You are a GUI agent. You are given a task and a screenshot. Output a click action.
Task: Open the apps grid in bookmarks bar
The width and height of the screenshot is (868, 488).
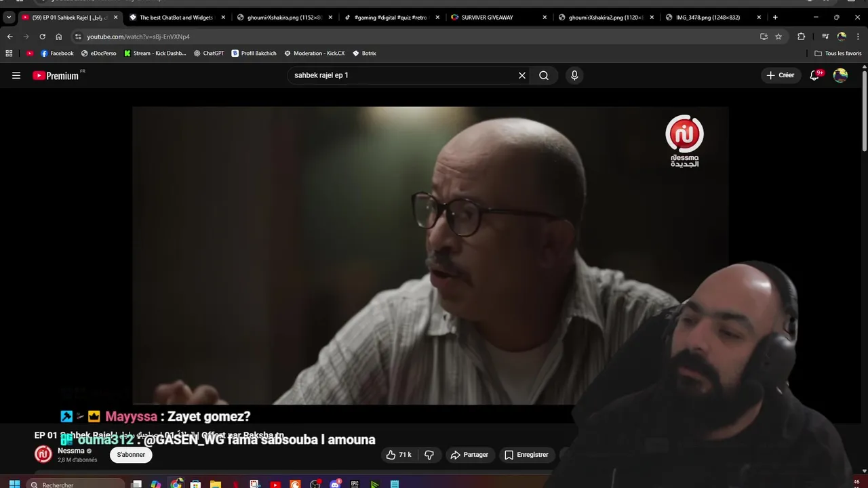click(x=9, y=53)
